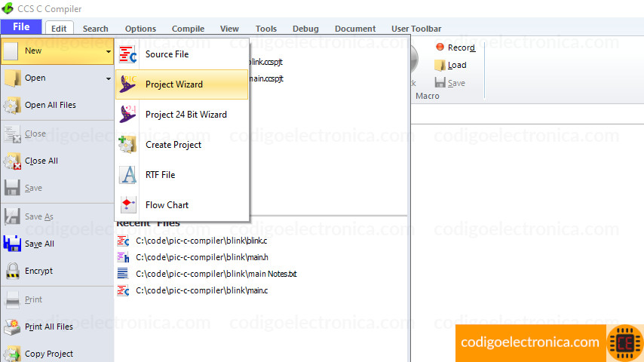Switch to the Edit tab
This screenshot has height=362, width=644.
pos(59,29)
